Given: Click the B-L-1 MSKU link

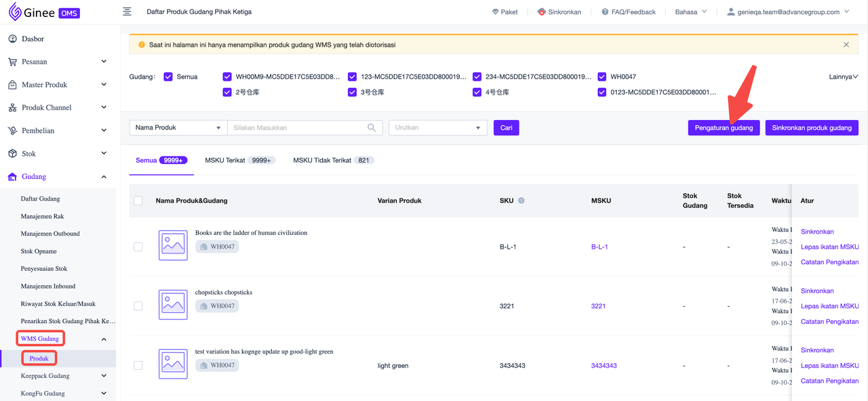Looking at the screenshot, I should [599, 247].
